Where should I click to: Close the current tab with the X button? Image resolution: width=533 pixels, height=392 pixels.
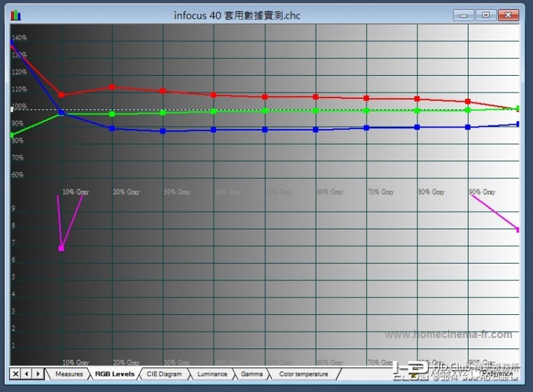click(15, 374)
